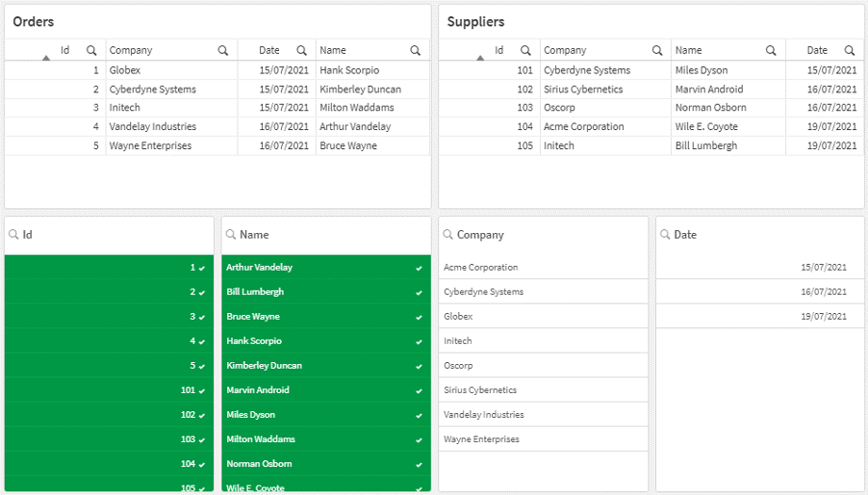868x495 pixels.
Task: Deselect Id value 102 in filter pane
Action: tap(109, 415)
